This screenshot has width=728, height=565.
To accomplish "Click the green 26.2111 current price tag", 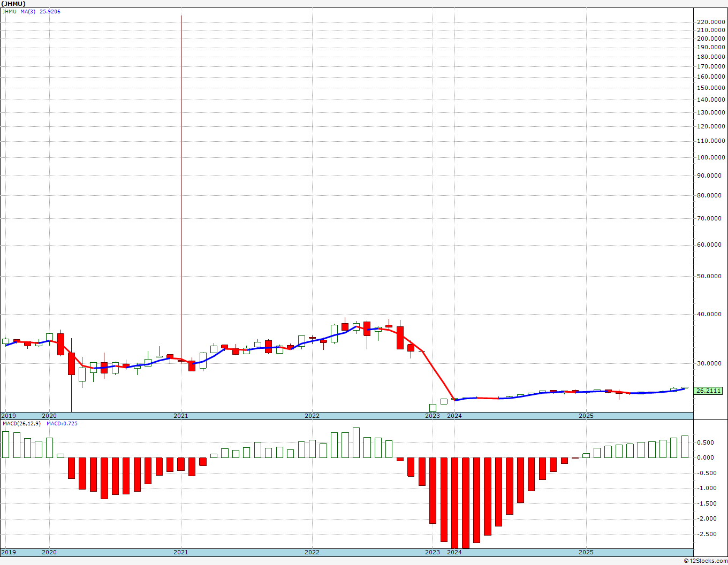I will click(709, 391).
